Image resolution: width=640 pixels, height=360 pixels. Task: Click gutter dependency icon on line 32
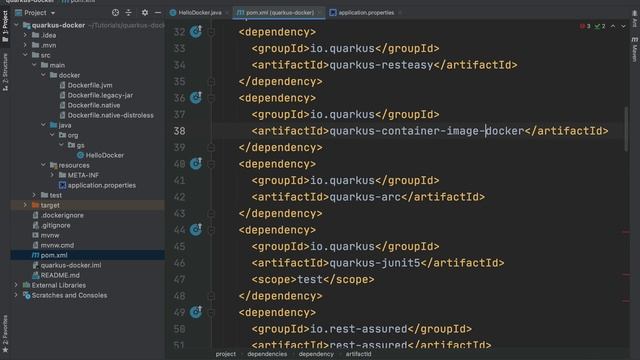pos(196,31)
